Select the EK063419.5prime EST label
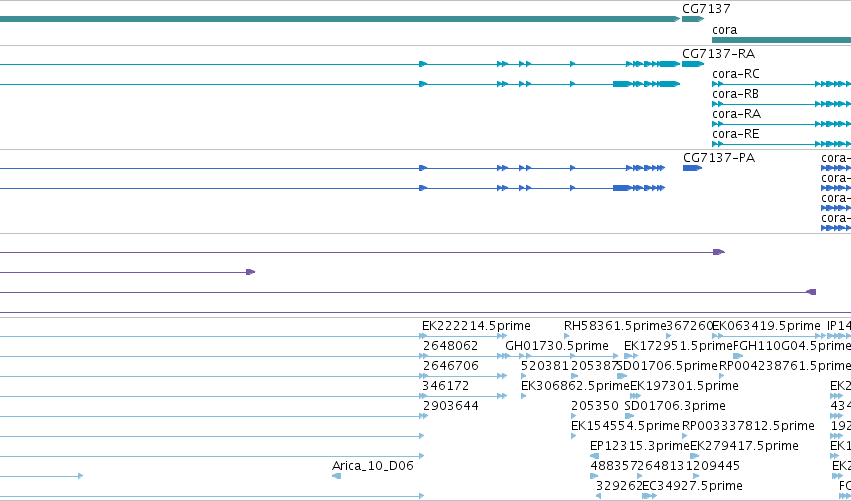 click(766, 326)
